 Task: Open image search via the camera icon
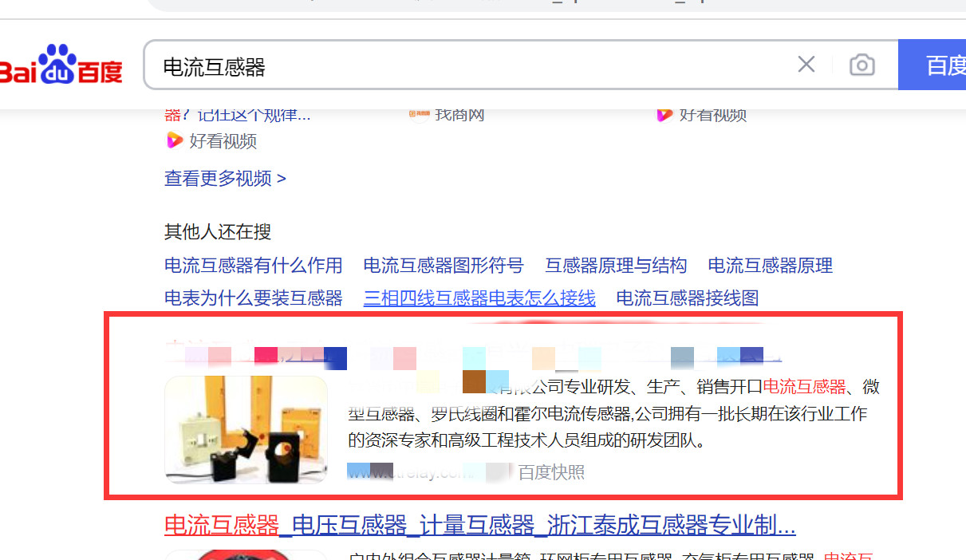862,65
